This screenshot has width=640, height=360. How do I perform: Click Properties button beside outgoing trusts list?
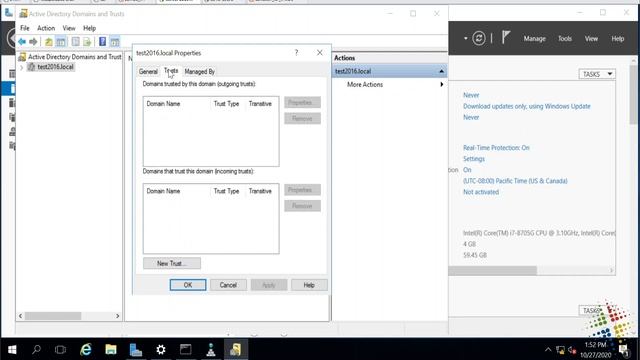point(302,102)
